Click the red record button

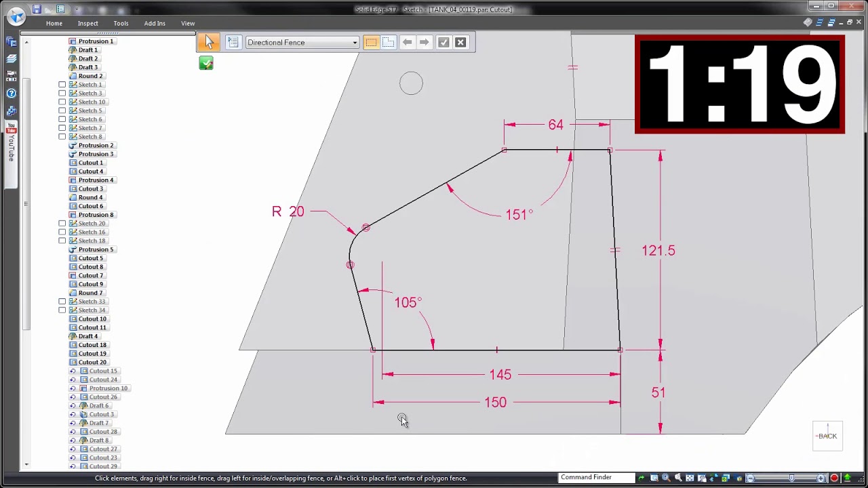pos(834,478)
